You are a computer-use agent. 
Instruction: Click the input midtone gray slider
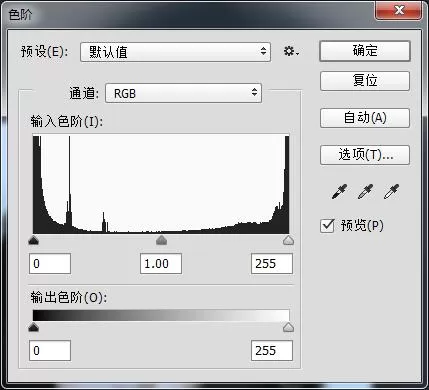[161, 240]
